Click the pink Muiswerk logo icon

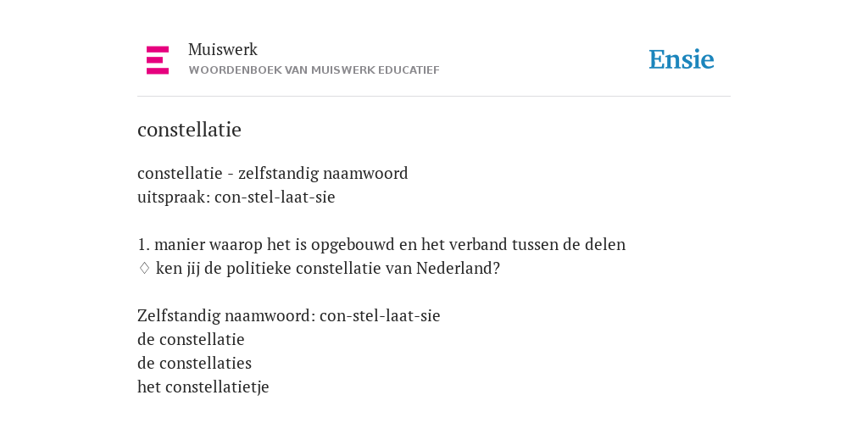click(157, 60)
